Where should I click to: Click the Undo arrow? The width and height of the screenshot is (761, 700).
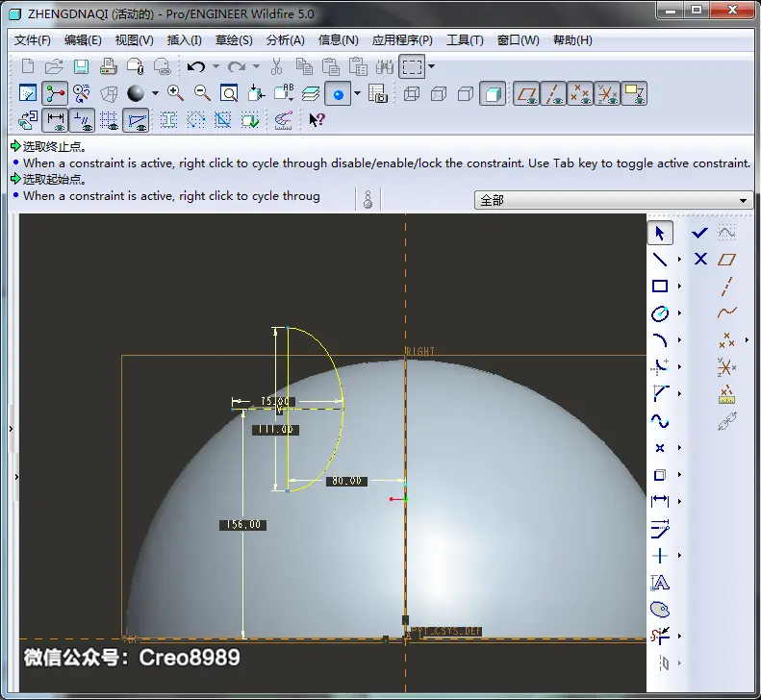pos(196,66)
